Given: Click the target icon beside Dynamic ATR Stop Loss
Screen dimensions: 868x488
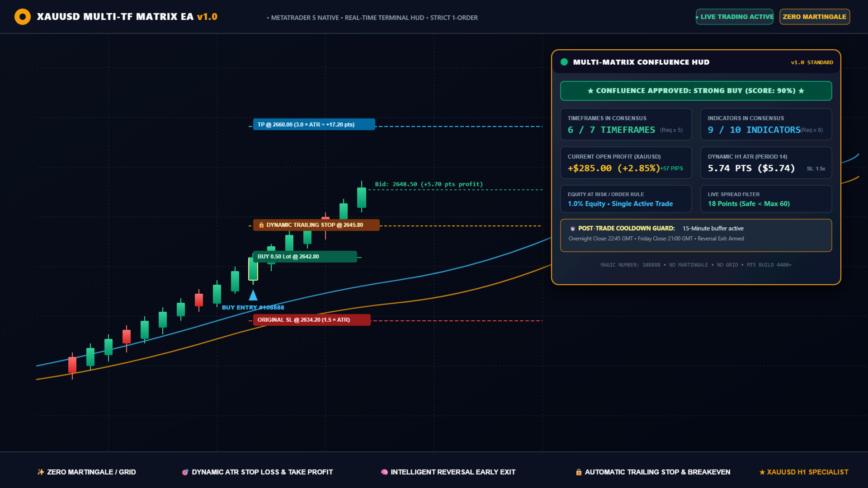Looking at the screenshot, I should pyautogui.click(x=185, y=472).
